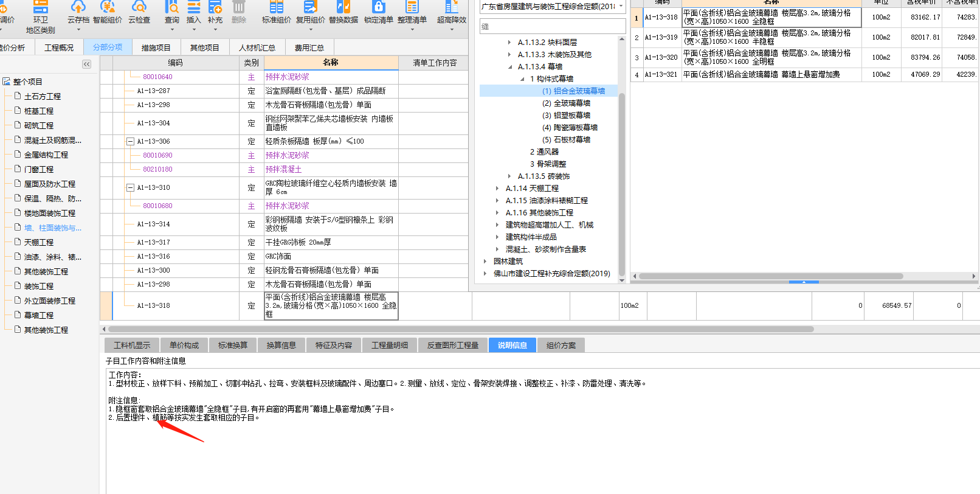Image resolution: width=980 pixels, height=494 pixels.
Task: Expand the A.1.13.2 块料面层 node
Action: [509, 42]
